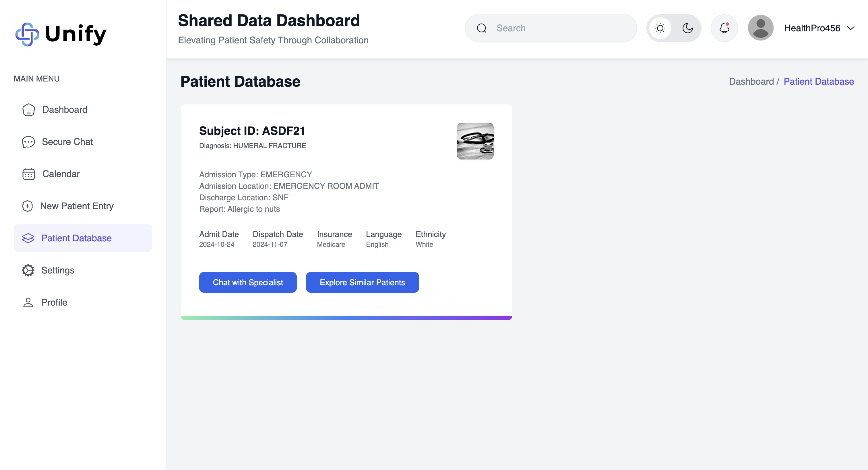The height and width of the screenshot is (470, 868).
Task: Click the Profile person icon
Action: [28, 302]
